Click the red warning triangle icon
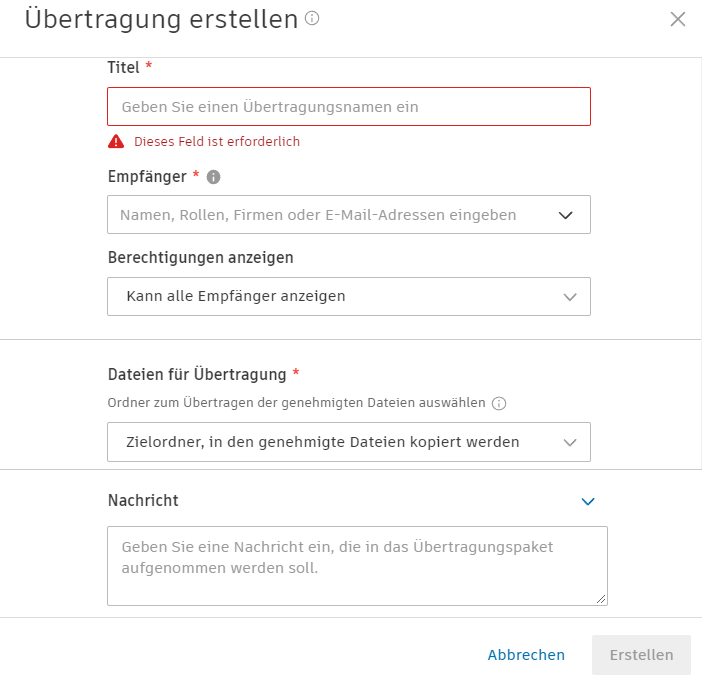The width and height of the screenshot is (702, 683). [116, 142]
